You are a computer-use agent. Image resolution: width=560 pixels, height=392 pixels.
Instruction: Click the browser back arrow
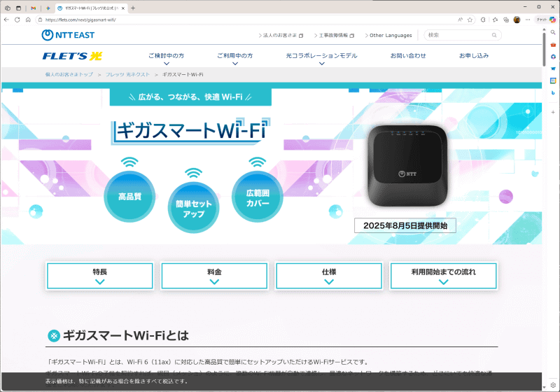pyautogui.click(x=6, y=20)
